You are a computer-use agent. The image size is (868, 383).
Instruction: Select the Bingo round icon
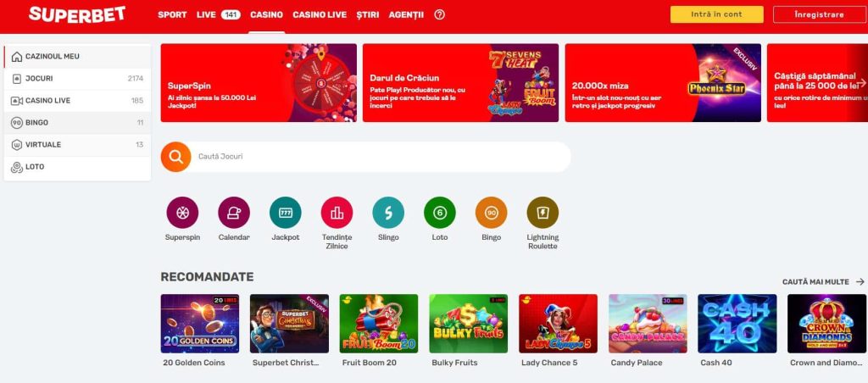coord(491,213)
